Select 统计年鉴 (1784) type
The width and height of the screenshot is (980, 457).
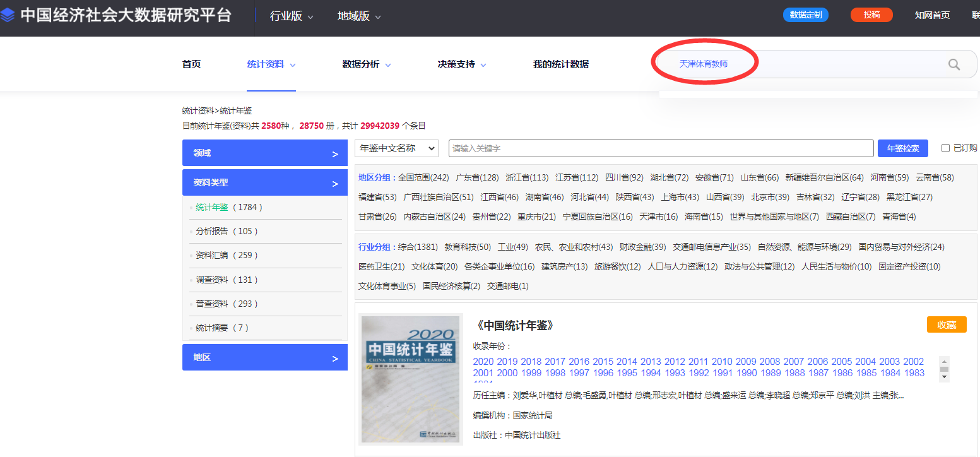pos(229,207)
